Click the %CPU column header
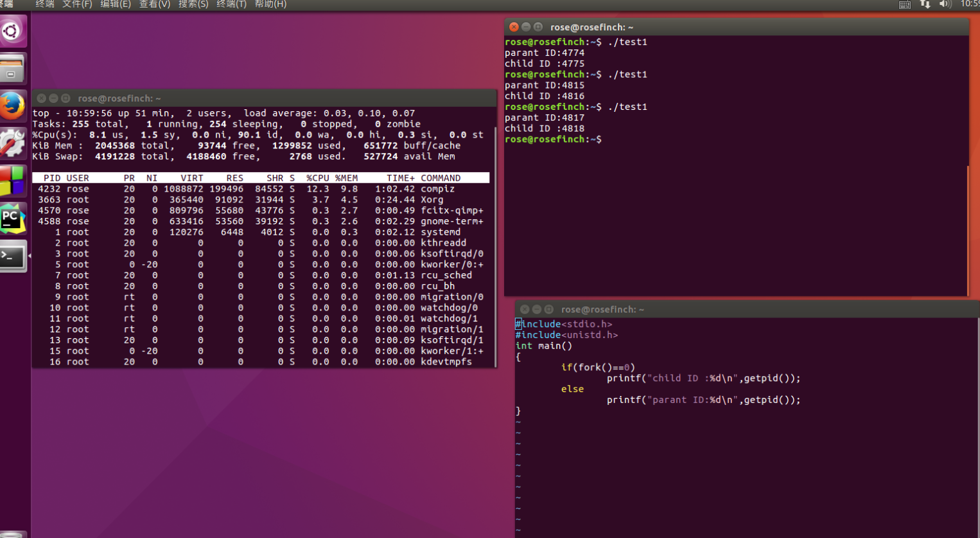The width and height of the screenshot is (980, 538). click(x=317, y=178)
